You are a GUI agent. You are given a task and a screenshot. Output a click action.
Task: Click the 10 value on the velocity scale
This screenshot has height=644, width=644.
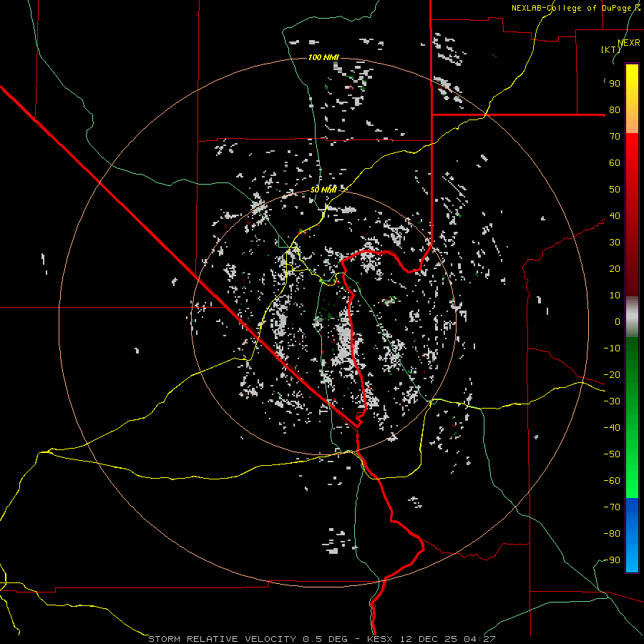pos(615,296)
